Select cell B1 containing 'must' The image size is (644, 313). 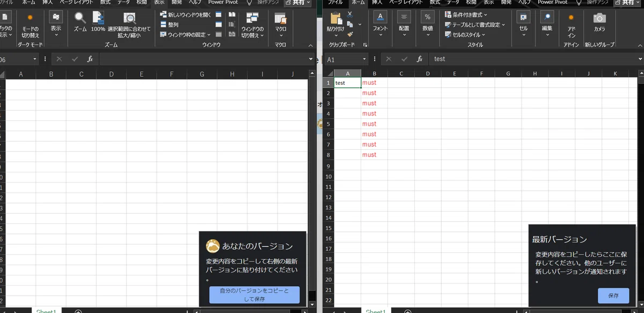pyautogui.click(x=374, y=83)
